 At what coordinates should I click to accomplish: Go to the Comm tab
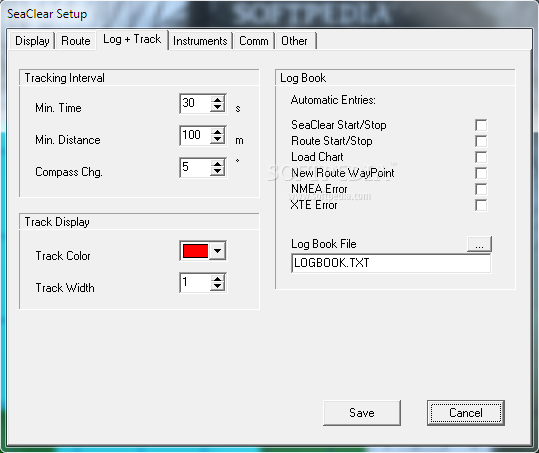[254, 41]
